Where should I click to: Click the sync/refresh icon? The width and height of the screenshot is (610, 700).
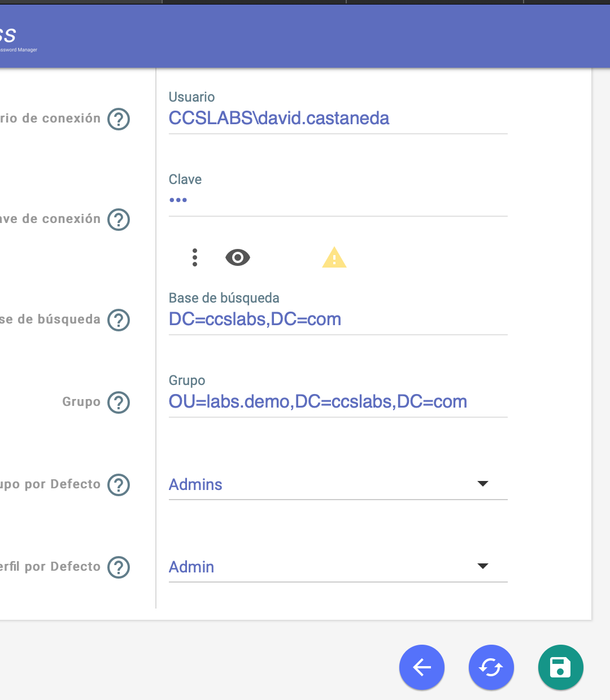(491, 667)
